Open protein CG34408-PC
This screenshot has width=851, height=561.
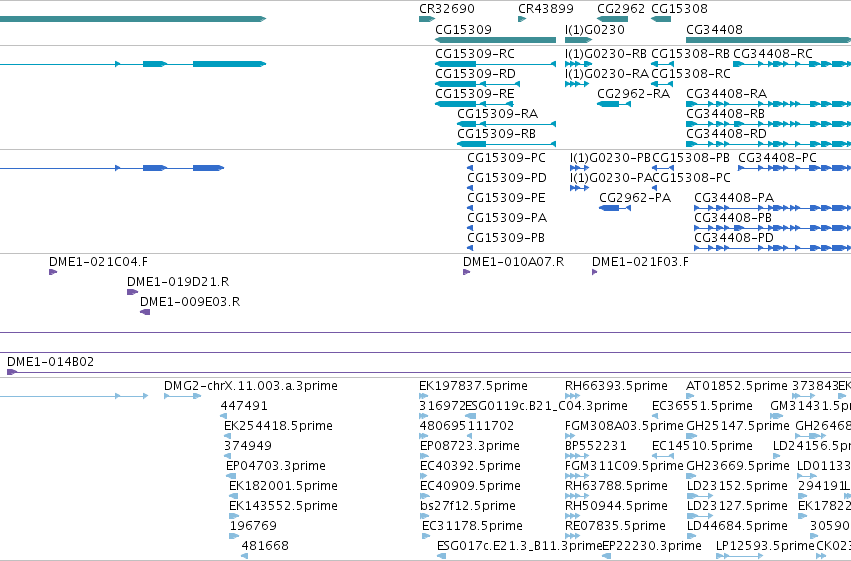coord(795,168)
